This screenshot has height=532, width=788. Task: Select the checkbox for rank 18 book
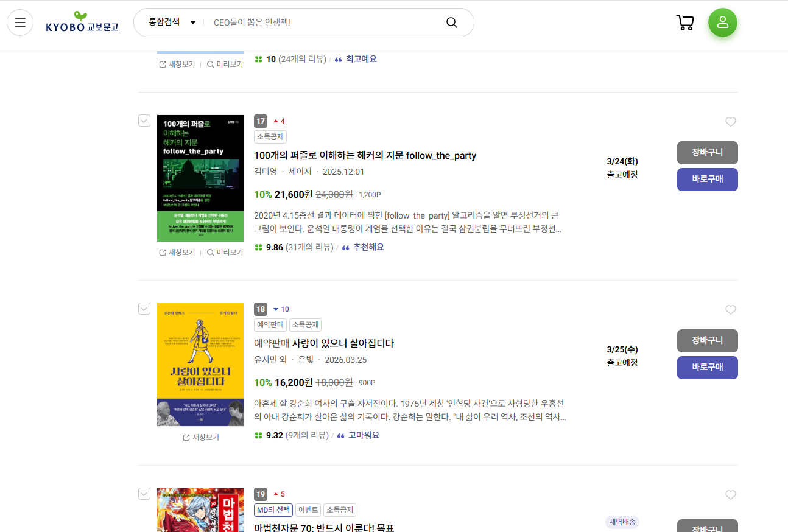tap(144, 309)
